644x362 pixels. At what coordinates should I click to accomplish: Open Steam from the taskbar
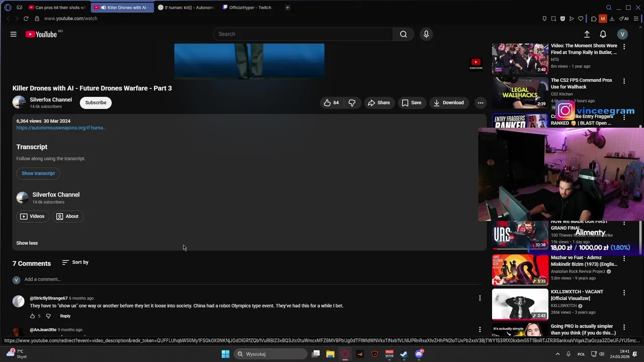point(404,354)
